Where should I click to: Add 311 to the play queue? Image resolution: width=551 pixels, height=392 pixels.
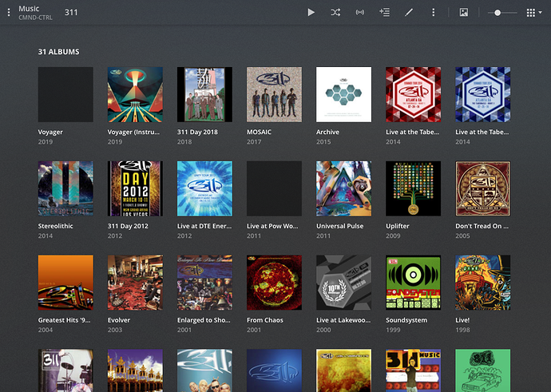tap(384, 13)
